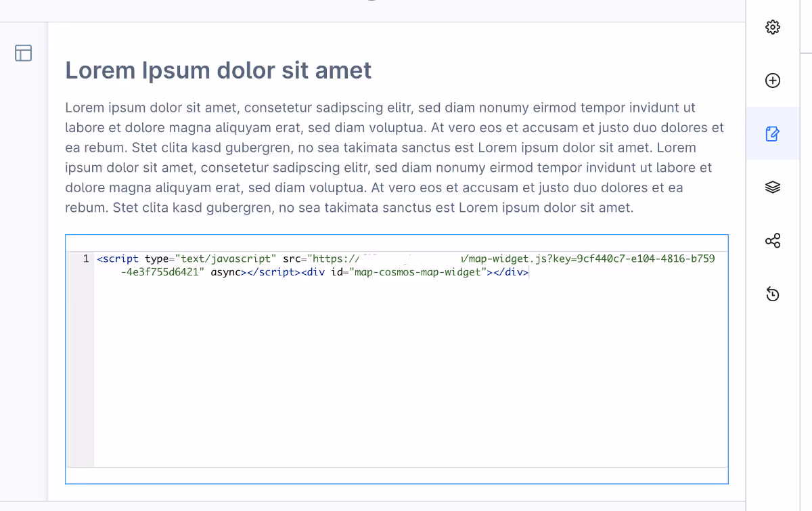The image size is (812, 511).
Task: Click the add element plus-circle icon
Action: point(773,81)
